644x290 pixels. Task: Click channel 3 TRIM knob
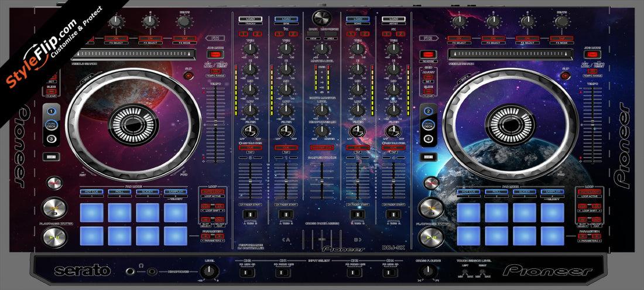(250, 50)
